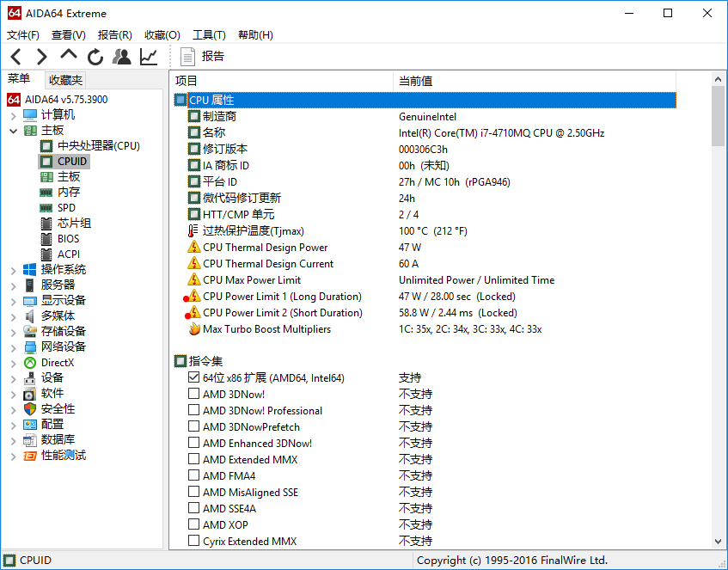Click the 安全性 shield icon

click(30, 409)
